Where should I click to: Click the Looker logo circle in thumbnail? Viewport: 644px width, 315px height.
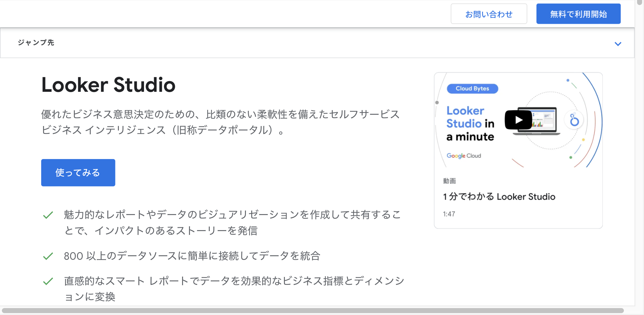[x=574, y=120]
